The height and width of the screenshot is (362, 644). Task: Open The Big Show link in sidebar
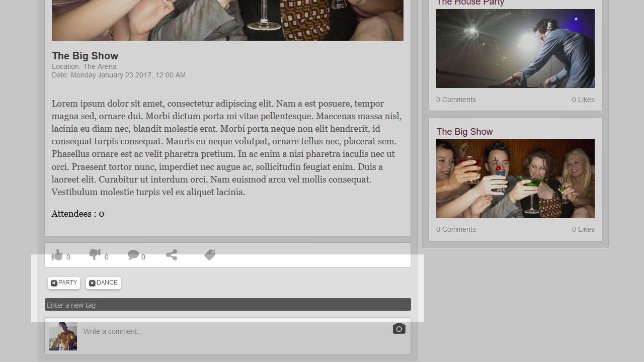(x=464, y=132)
